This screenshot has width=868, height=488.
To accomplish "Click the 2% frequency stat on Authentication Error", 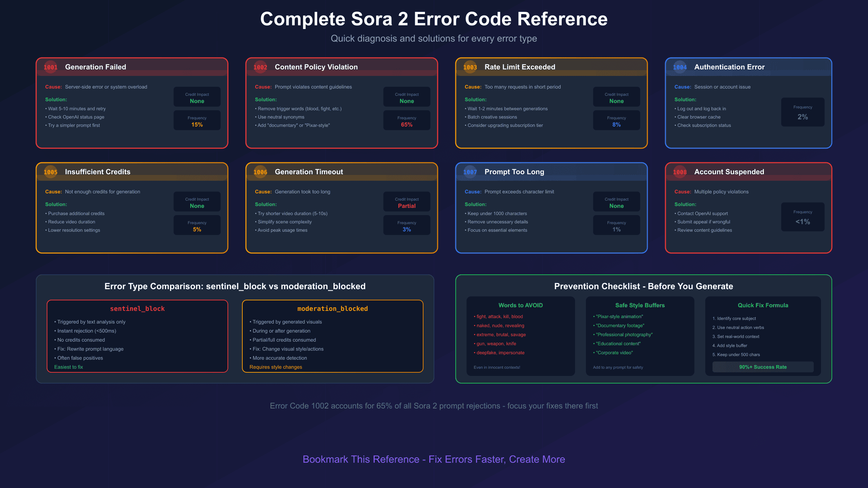I will click(x=803, y=112).
